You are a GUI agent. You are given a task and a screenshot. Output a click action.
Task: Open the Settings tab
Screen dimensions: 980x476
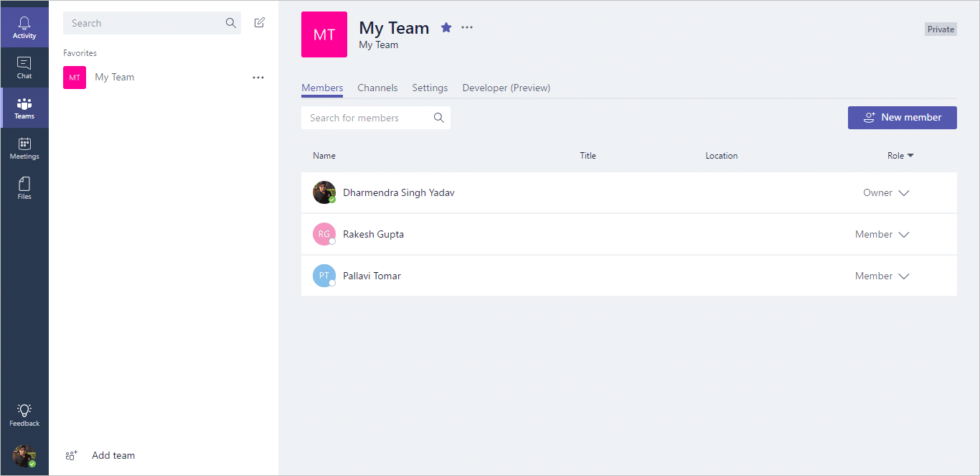click(430, 88)
